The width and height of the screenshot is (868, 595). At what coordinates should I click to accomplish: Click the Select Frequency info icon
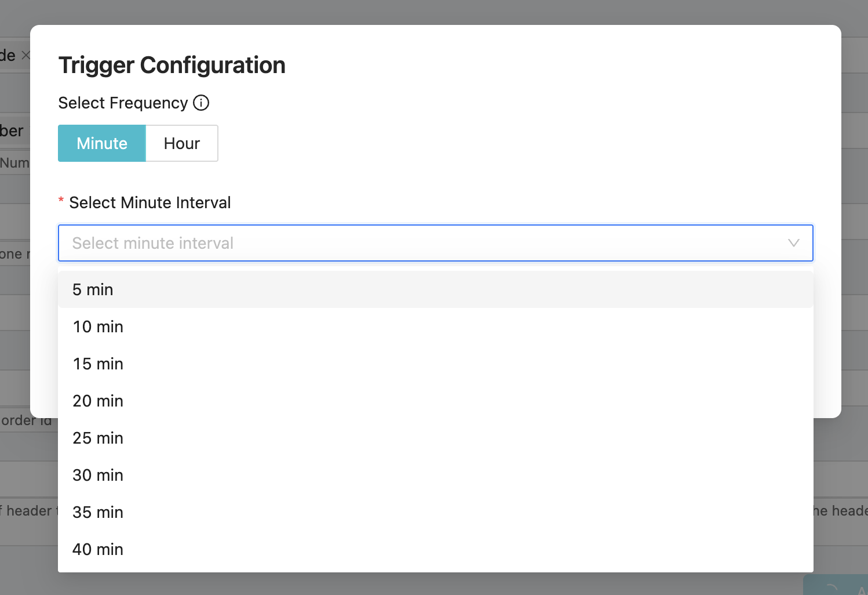click(201, 103)
